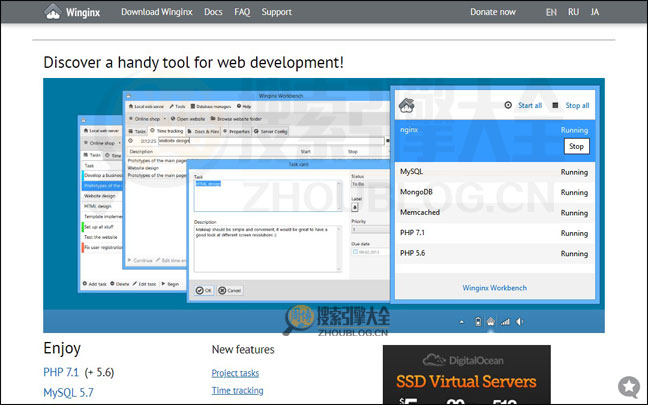The image size is (648, 405).
Task: Select the Memcached service row
Action: tap(495, 212)
